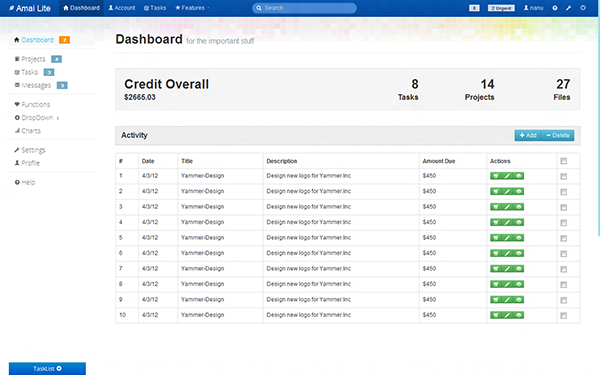Image resolution: width=600 pixels, height=375 pixels.
Task: Click the cart icon in row 8
Action: click(496, 284)
